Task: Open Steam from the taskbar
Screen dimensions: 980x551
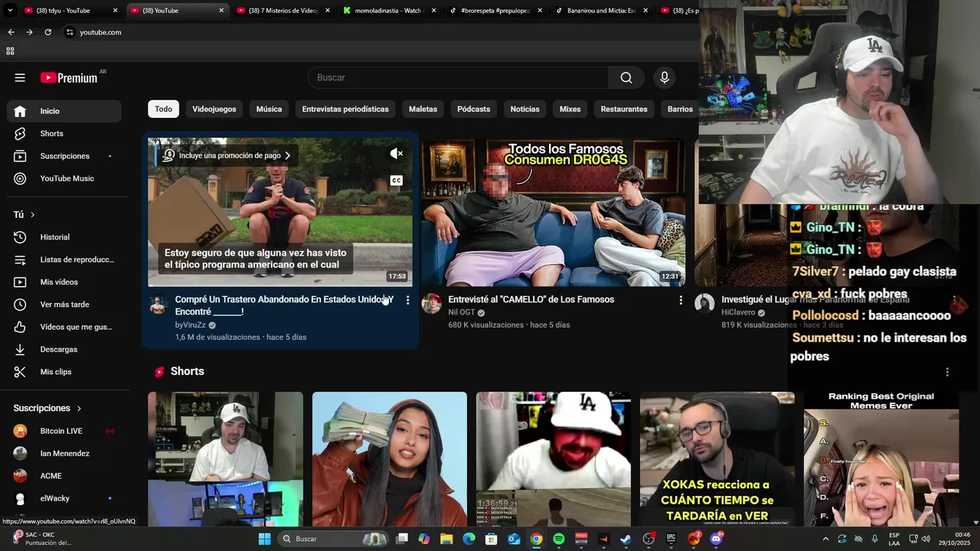Action: [626, 539]
